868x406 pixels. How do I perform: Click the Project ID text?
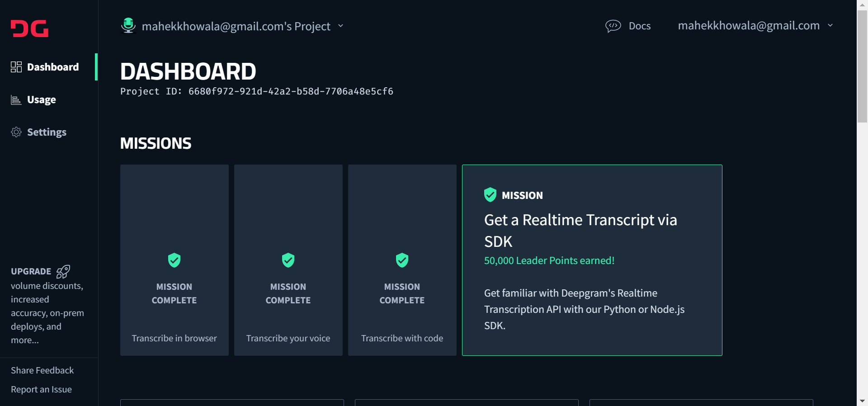point(257,91)
